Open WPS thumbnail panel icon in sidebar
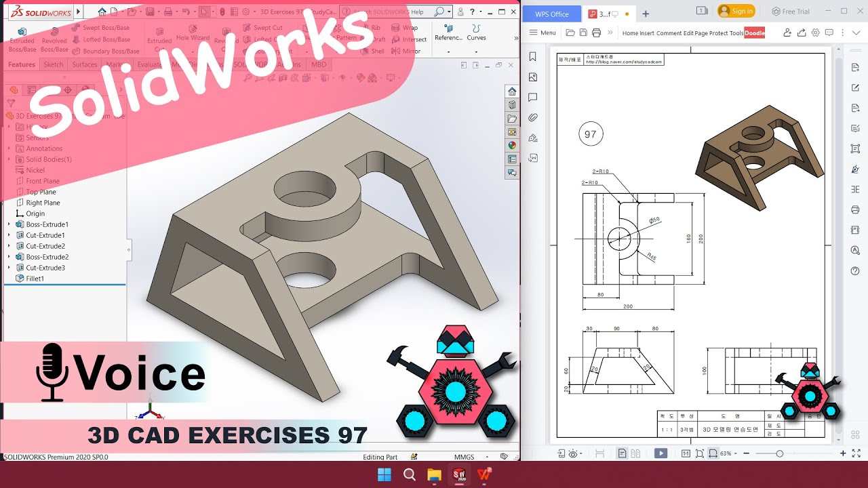This screenshot has height=488, width=868. coord(533,77)
